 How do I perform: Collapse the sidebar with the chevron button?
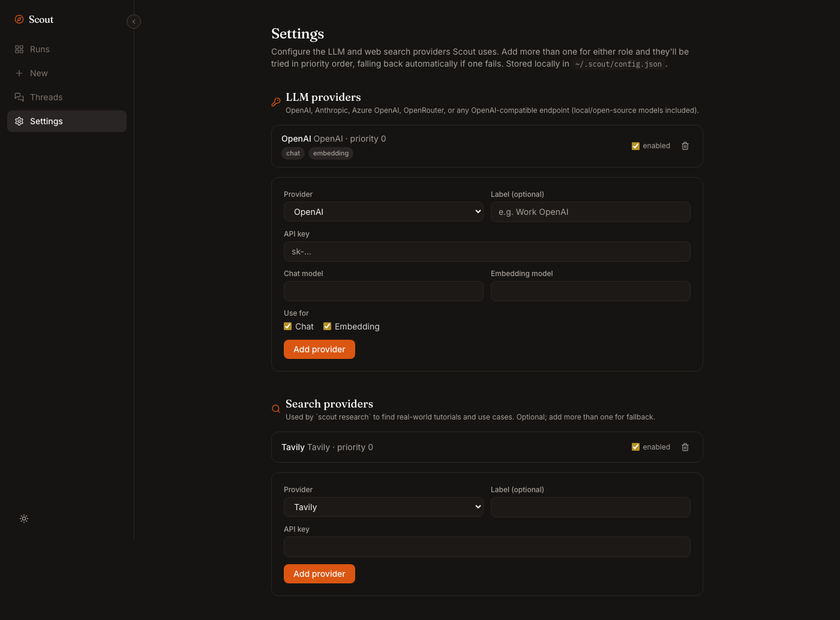[x=134, y=22]
